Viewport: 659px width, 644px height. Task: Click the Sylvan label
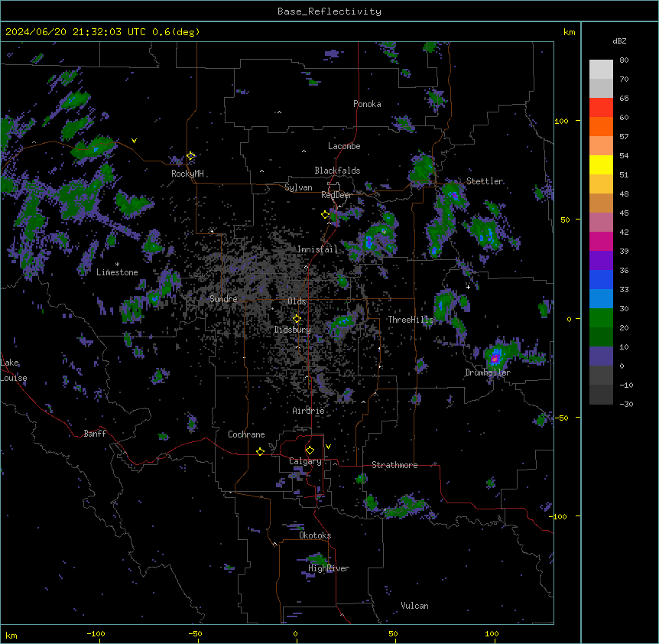click(x=298, y=187)
